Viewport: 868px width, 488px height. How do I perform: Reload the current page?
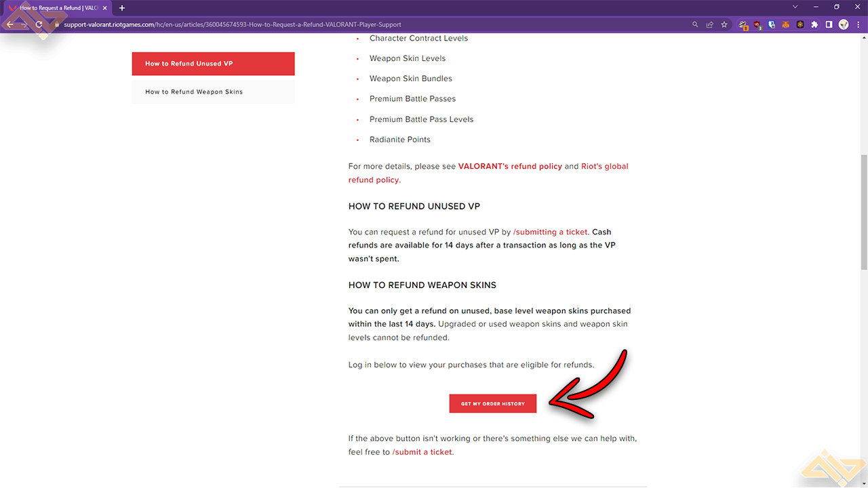click(39, 24)
